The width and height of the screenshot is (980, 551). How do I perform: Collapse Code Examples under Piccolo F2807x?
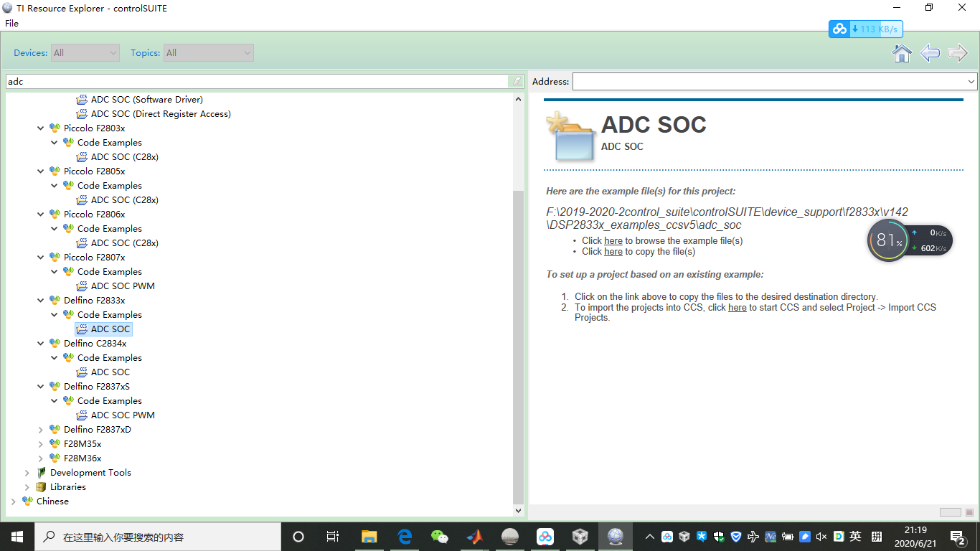click(x=55, y=272)
